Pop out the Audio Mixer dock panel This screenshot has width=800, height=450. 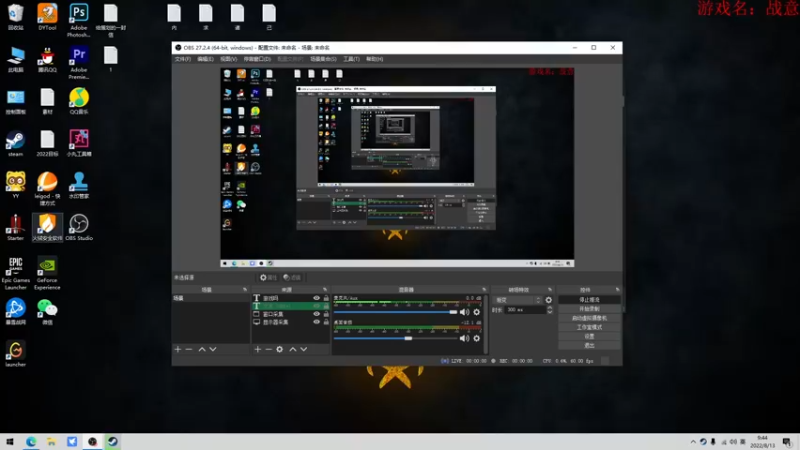[x=484, y=290]
